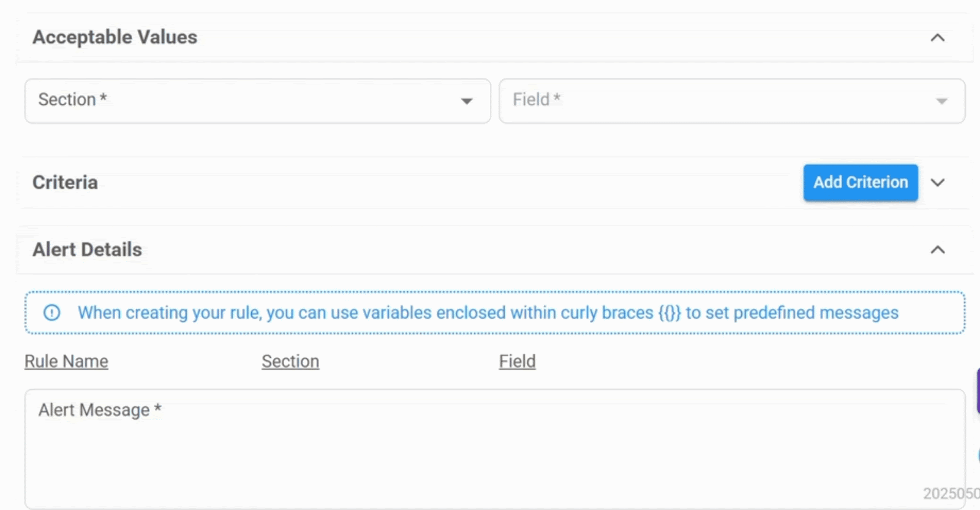Click the info icon in the banner
980x510 pixels.
(52, 313)
